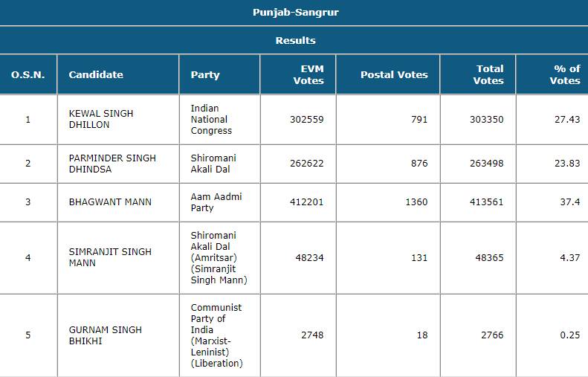Click the Postal Votes column header
Viewport: 588px width, 377px height.
coord(394,74)
